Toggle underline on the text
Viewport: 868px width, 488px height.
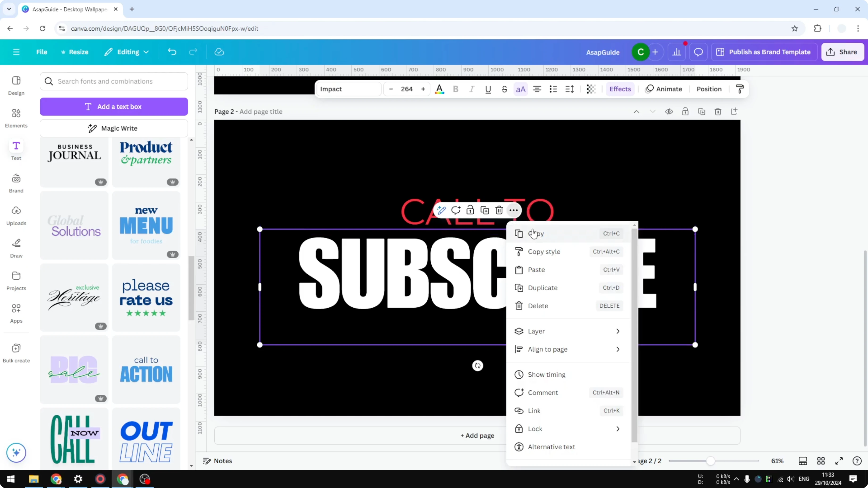pyautogui.click(x=488, y=89)
